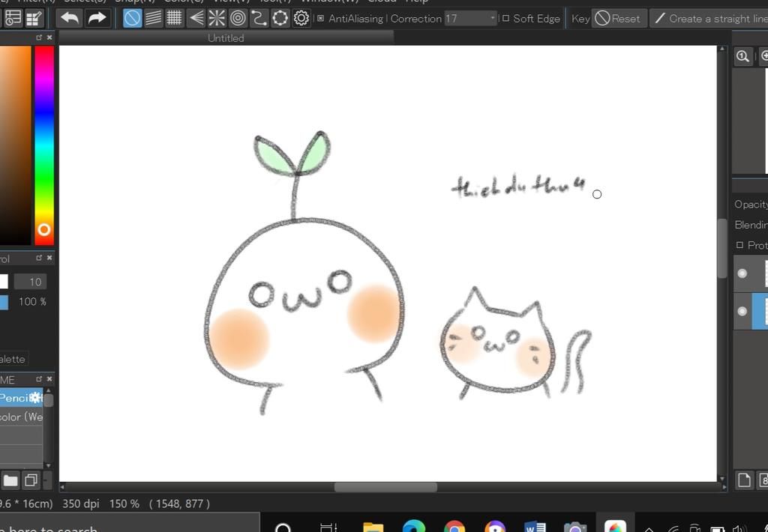Click the blue opacity bar at 100 %
This screenshot has height=532, width=768.
[x=4, y=301]
